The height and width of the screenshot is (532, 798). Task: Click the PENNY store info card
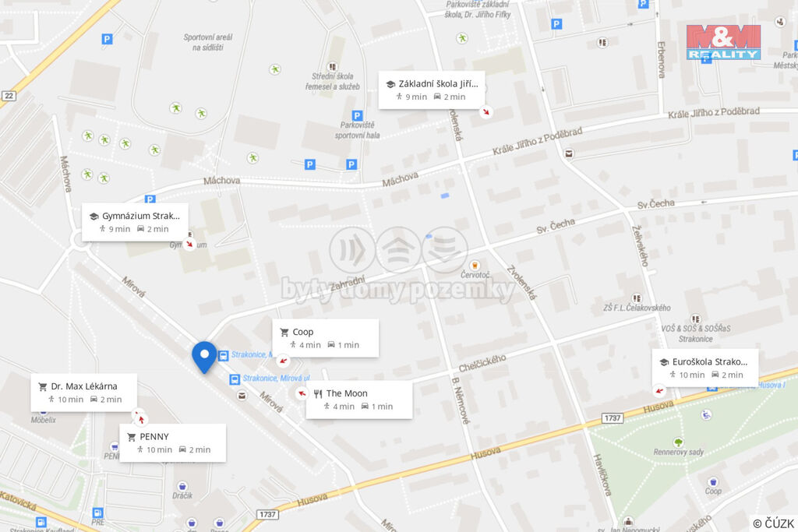coord(172,443)
